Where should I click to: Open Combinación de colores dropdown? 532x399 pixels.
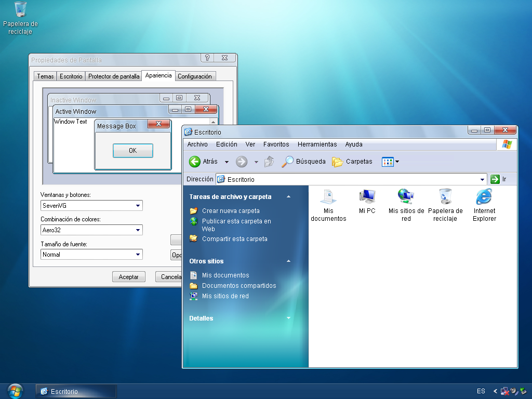tap(138, 230)
